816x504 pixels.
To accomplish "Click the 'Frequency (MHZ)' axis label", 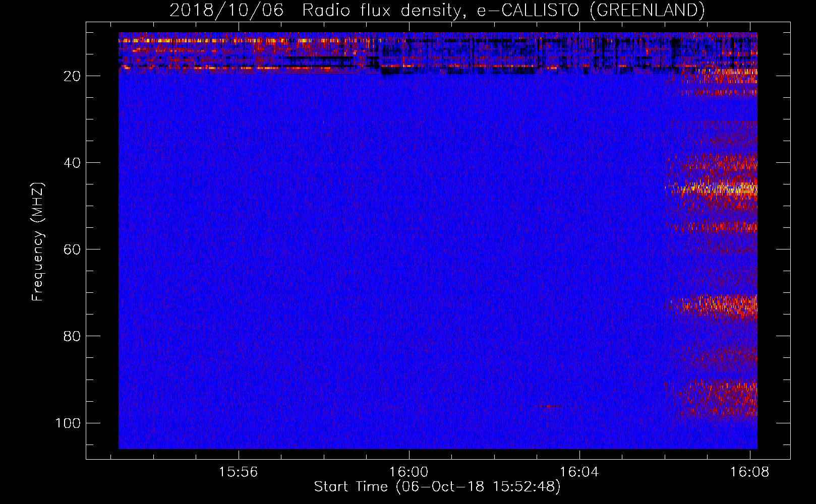I will 38,242.
